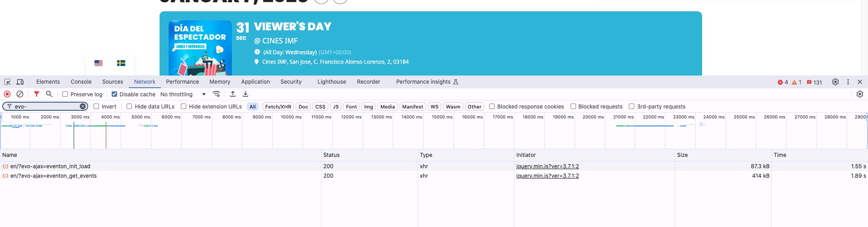Toggle the device toolbar icon

[x=20, y=82]
